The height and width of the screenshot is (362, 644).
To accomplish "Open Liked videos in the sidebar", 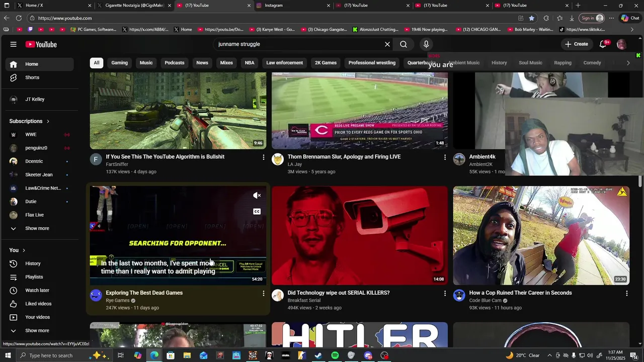I will (40, 304).
